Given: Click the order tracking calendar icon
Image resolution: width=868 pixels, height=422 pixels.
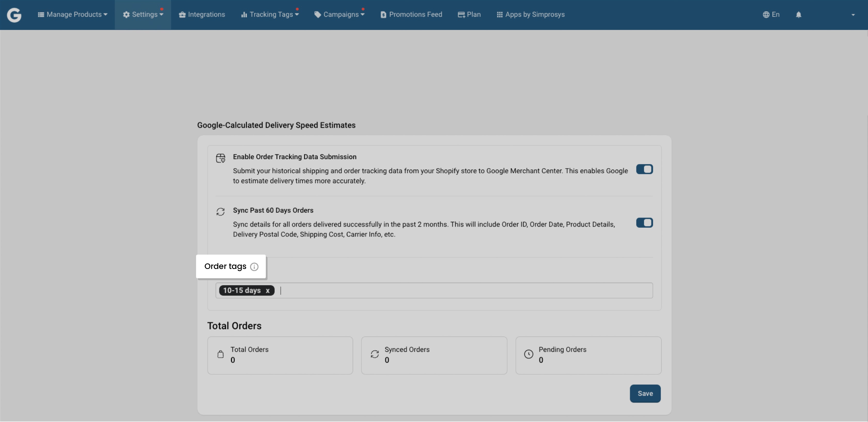Looking at the screenshot, I should (221, 158).
